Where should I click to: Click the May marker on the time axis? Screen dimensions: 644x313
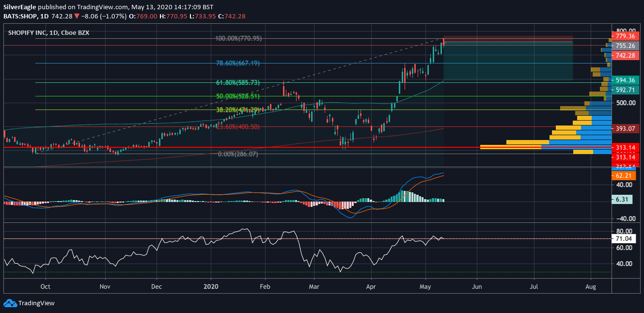tap(425, 286)
